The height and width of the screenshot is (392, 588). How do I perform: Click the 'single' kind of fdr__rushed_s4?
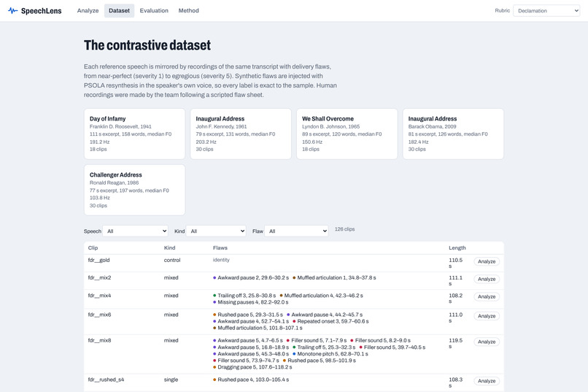click(171, 380)
